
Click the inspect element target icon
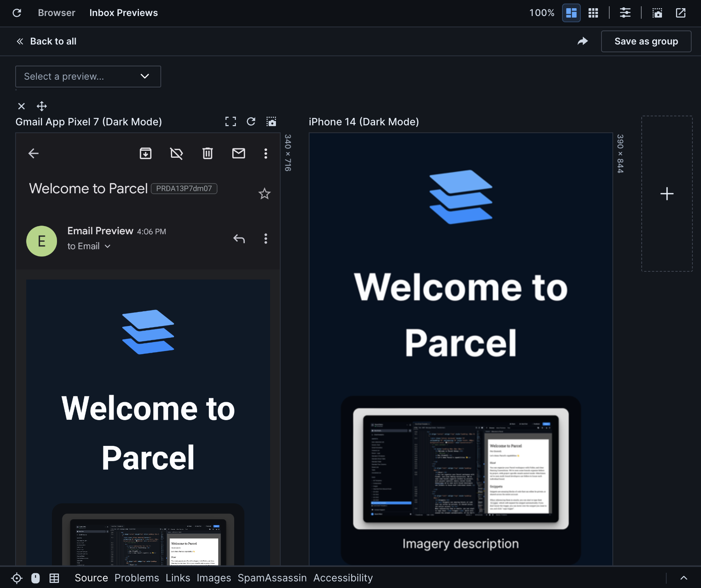[x=17, y=578]
